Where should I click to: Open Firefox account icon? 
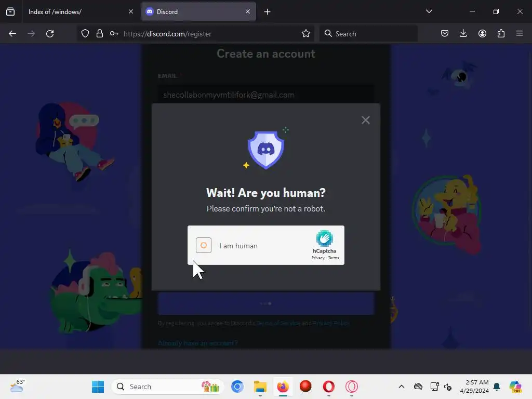tap(482, 34)
